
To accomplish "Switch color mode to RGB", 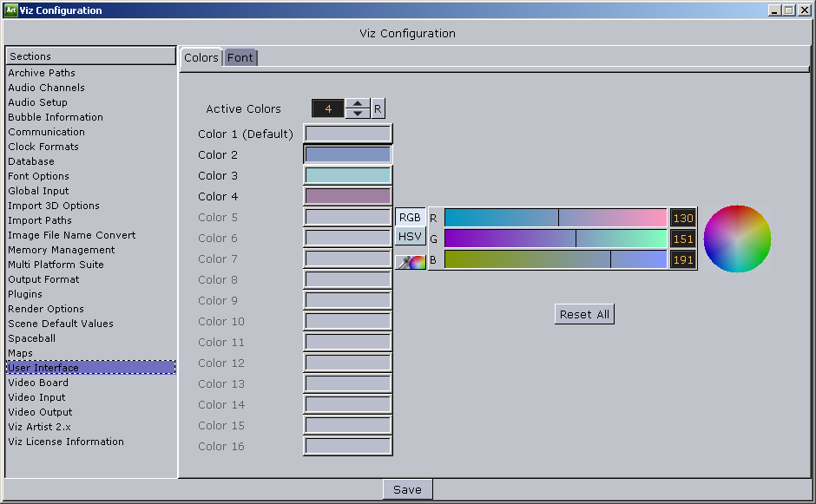I will coord(410,217).
